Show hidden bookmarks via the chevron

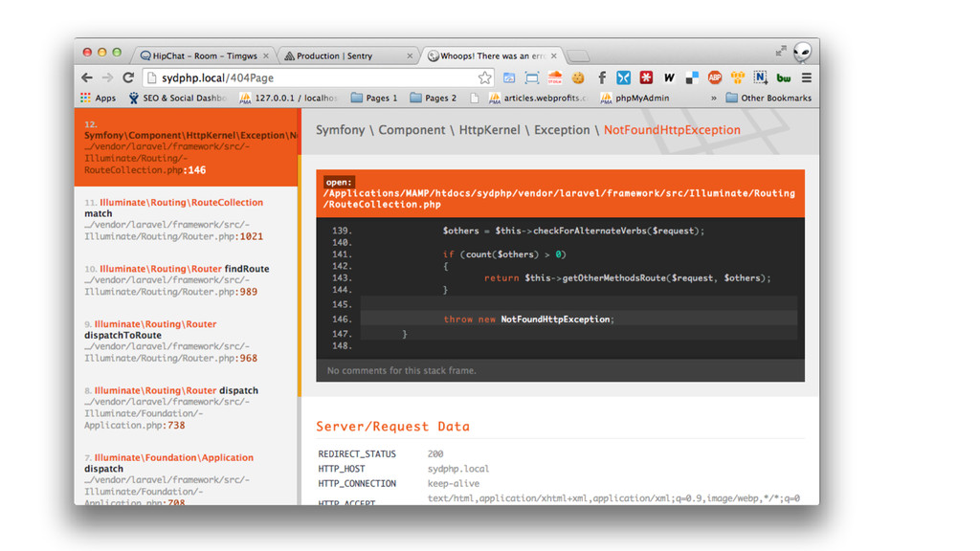click(713, 98)
